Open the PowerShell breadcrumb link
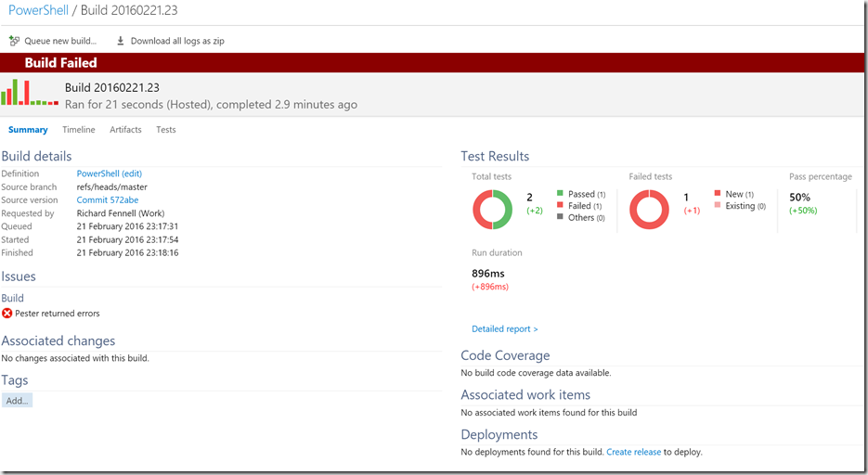868x475 pixels. pos(38,10)
